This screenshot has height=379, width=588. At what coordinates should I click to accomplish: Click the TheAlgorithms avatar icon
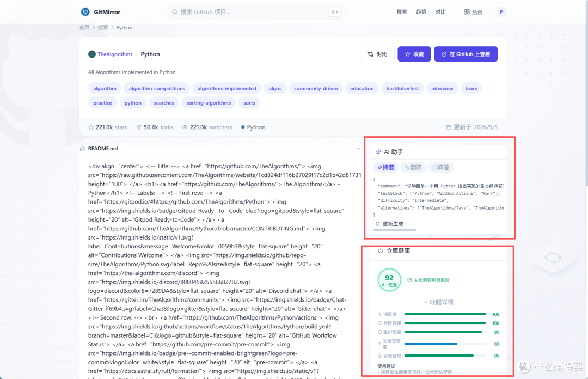(x=92, y=54)
